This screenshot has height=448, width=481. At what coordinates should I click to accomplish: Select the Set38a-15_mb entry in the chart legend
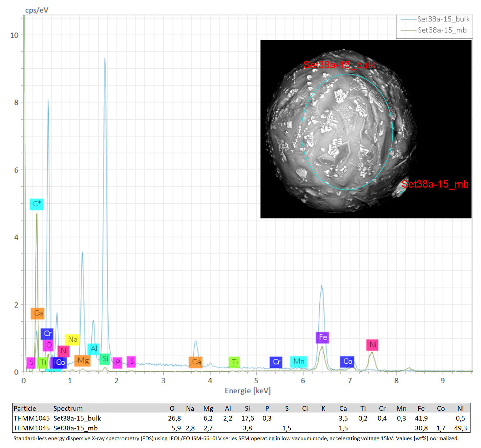click(434, 30)
